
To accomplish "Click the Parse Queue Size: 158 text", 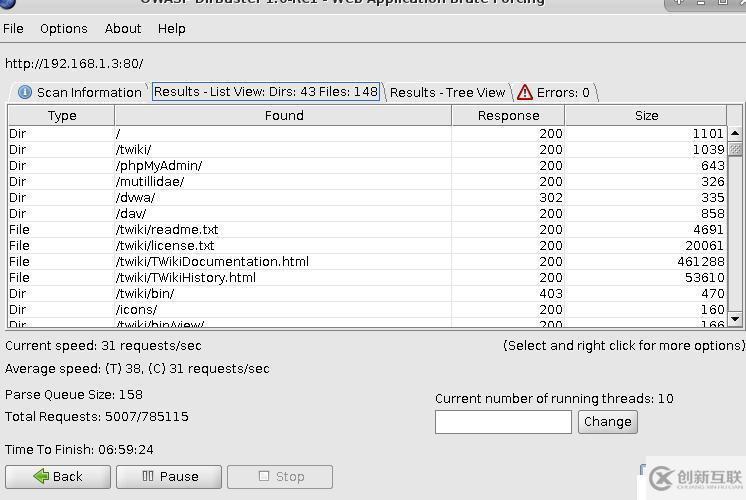I will point(74,395).
